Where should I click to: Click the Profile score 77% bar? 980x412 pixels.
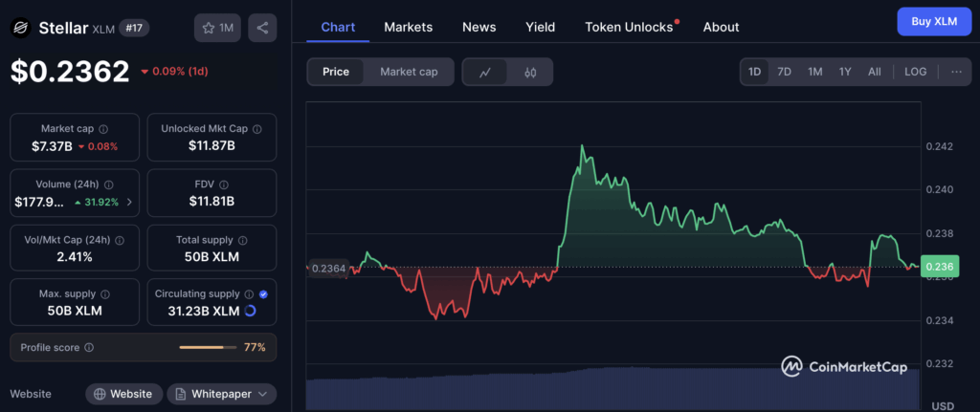pos(208,347)
